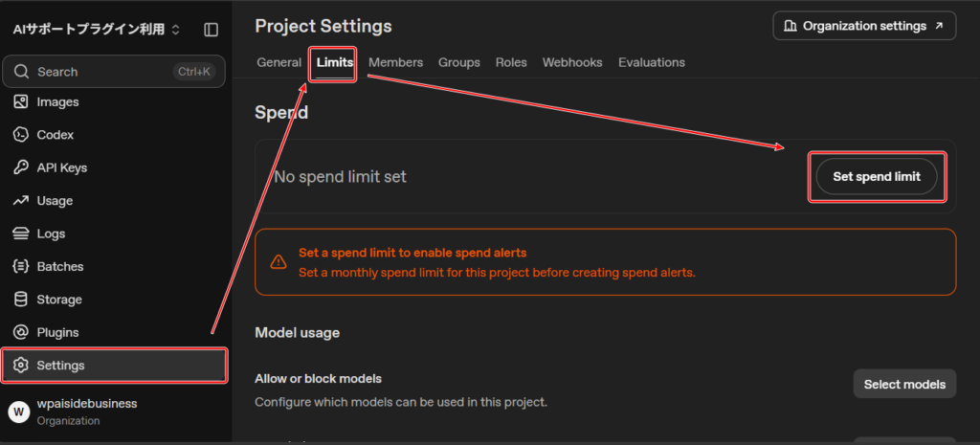Screen dimensions: 980x445
Task: Open Organization settings link
Action: (864, 26)
